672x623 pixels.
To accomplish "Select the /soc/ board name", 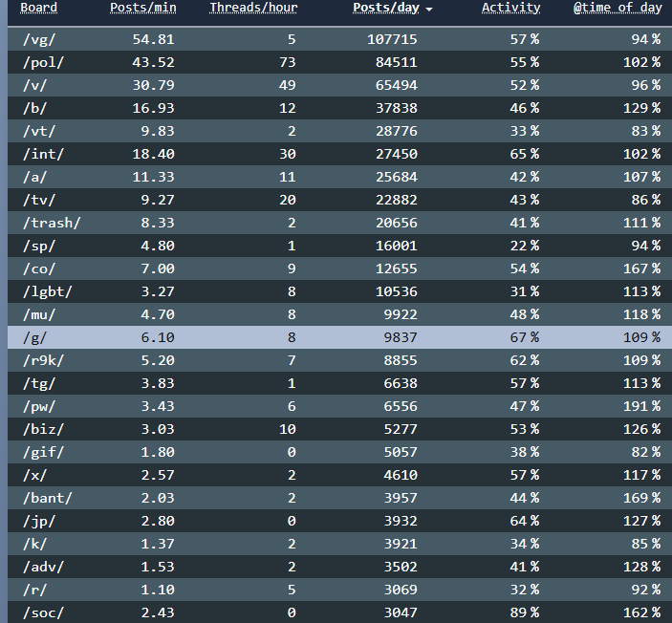I will coord(43,612).
